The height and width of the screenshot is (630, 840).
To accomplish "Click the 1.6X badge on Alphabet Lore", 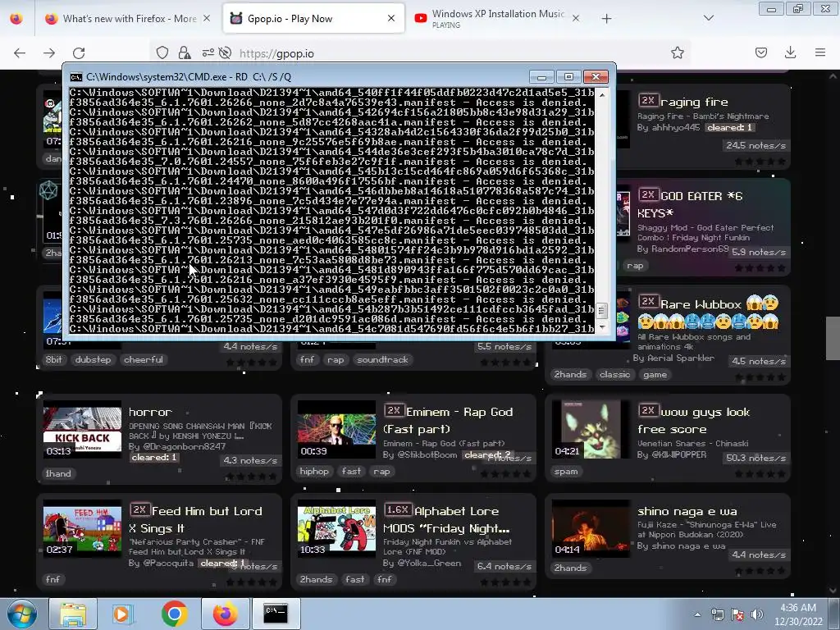I will pyautogui.click(x=398, y=509).
